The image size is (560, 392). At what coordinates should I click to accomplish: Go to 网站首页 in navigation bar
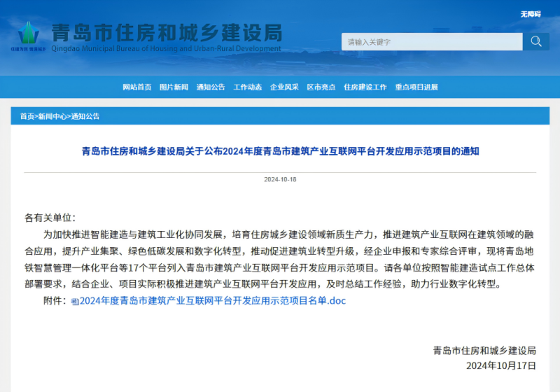pos(136,87)
